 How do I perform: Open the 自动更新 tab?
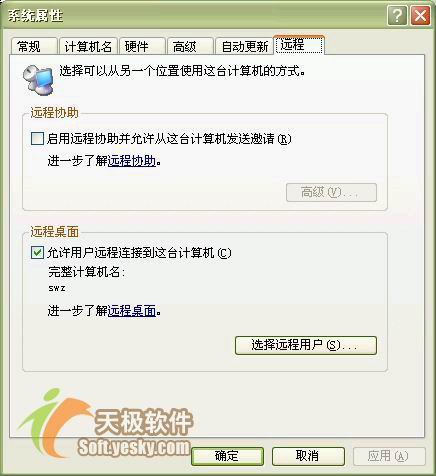pyautogui.click(x=244, y=46)
